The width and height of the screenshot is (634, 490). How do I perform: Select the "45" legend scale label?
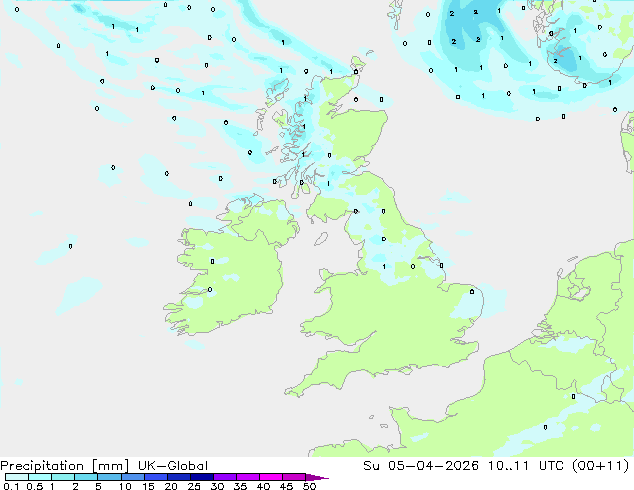click(x=286, y=486)
